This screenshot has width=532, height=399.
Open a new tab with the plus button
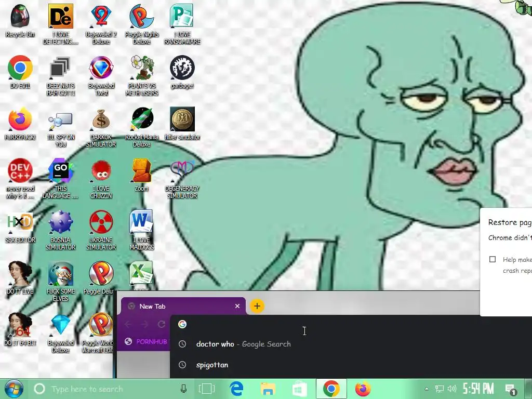pos(257,306)
